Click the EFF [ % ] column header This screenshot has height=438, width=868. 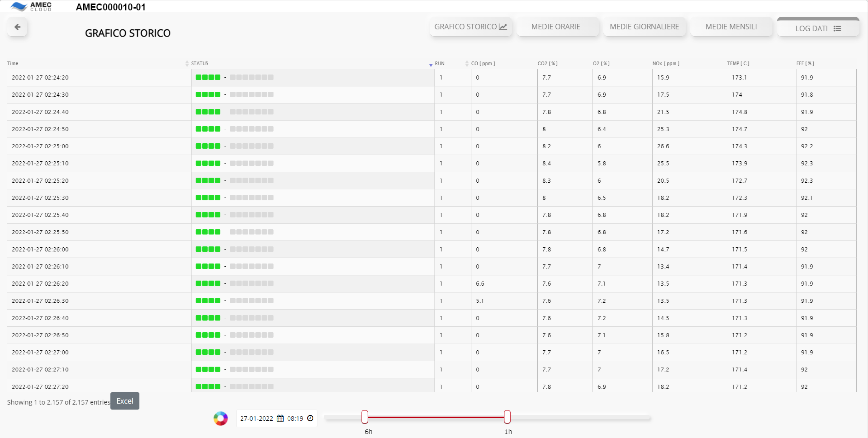tap(805, 63)
